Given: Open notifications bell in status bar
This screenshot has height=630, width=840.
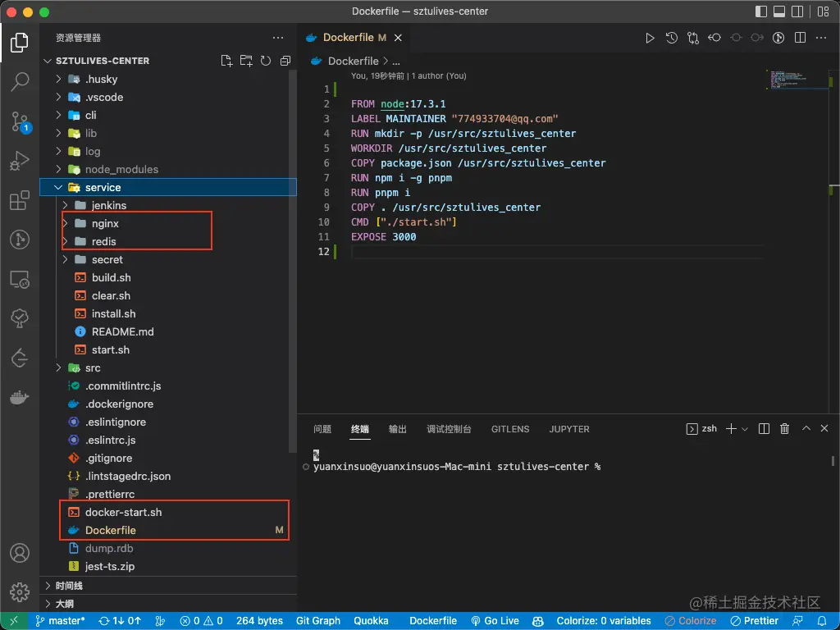Looking at the screenshot, I should pyautogui.click(x=822, y=621).
